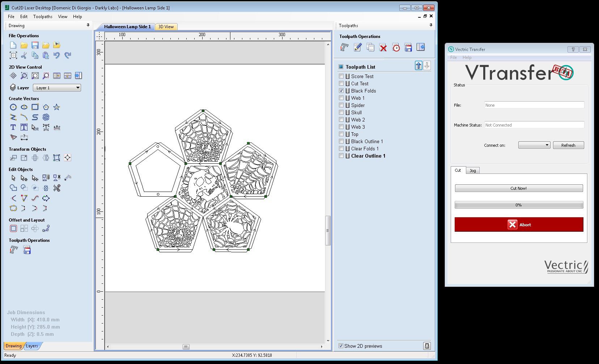Select the Draw Star tool

tap(57, 107)
